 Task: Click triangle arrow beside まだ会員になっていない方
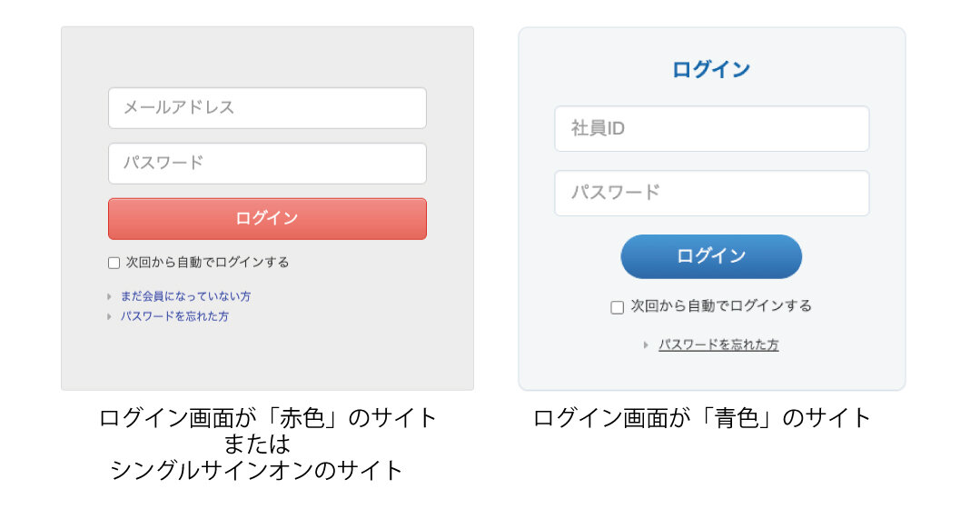109,296
